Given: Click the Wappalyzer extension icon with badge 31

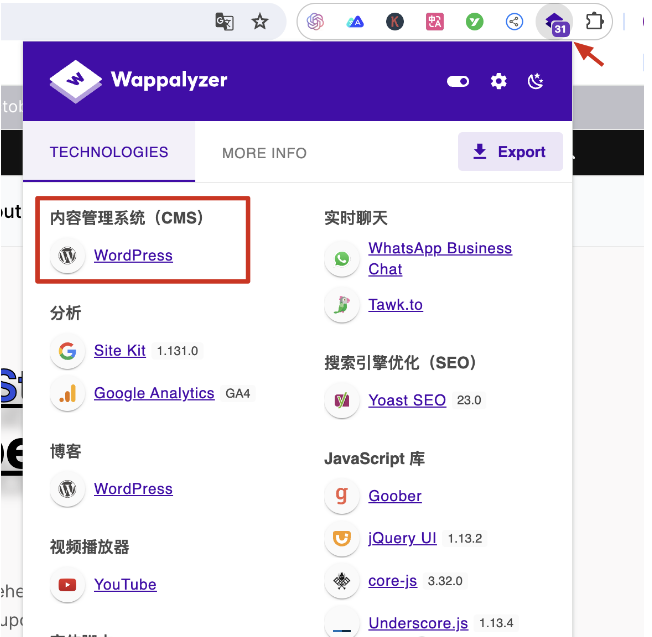Looking at the screenshot, I should coord(556,22).
